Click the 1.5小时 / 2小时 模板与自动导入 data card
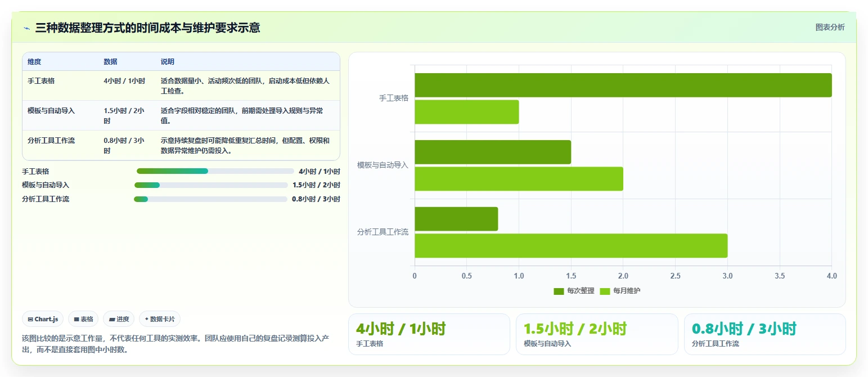Image resolution: width=868 pixels, height=377 pixels. pos(597,334)
